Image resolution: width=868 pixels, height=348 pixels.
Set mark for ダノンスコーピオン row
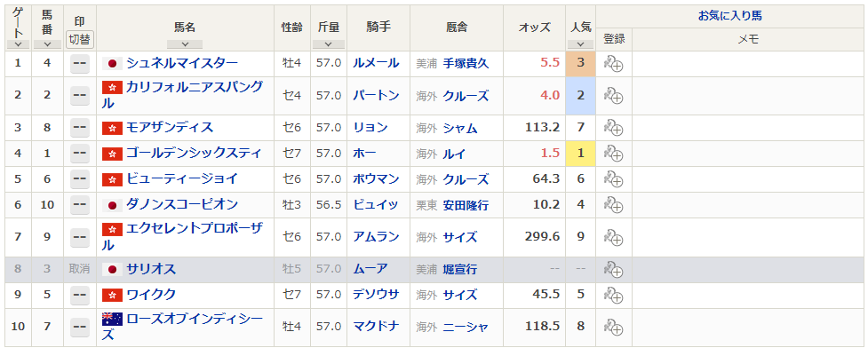click(x=80, y=205)
